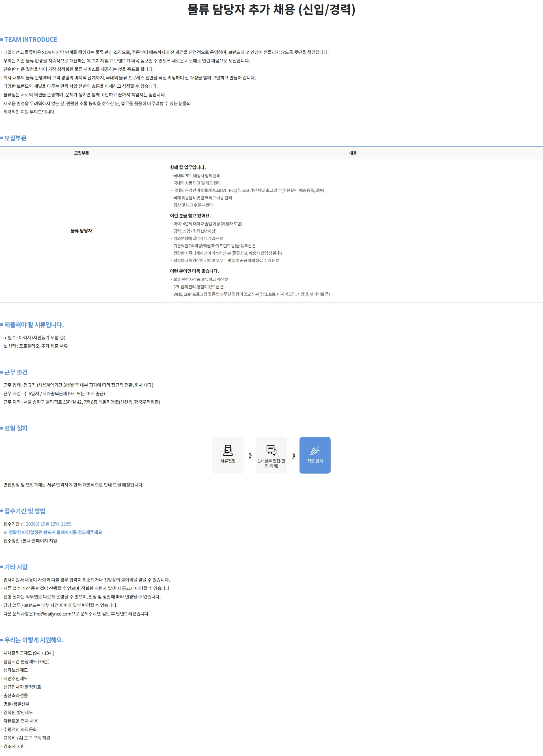Click the deadline date 2026년 10월 12일, 23:59

pos(49,524)
